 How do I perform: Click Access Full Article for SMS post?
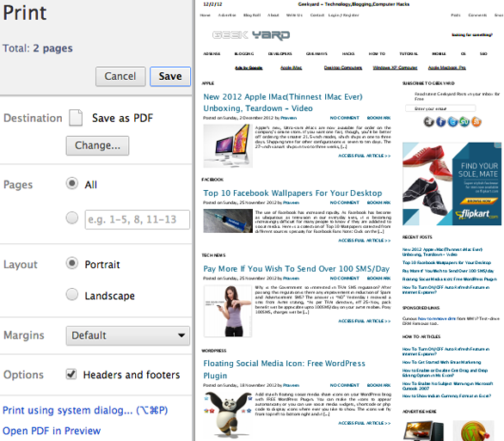tap(364, 321)
